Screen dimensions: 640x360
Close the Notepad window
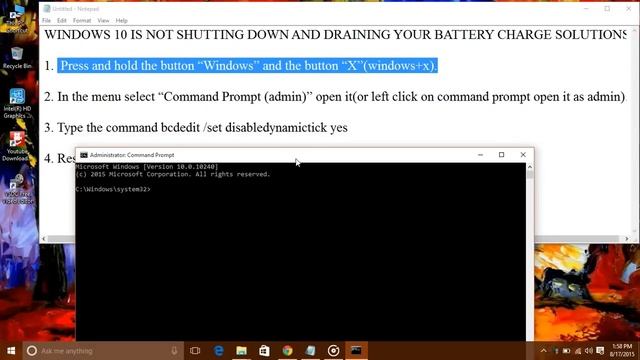click(x=629, y=9)
